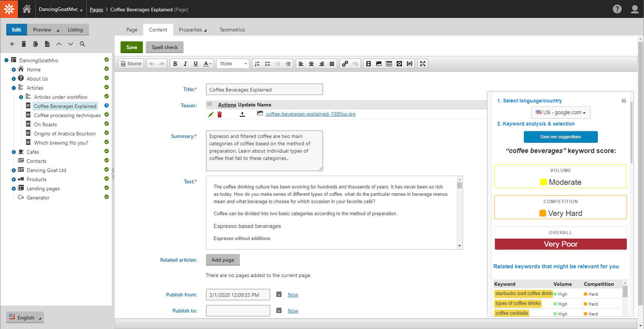Viewport: 644px width, 329px height.
Task: Select 'Coffee processing techniques' in tree
Action: (x=67, y=115)
